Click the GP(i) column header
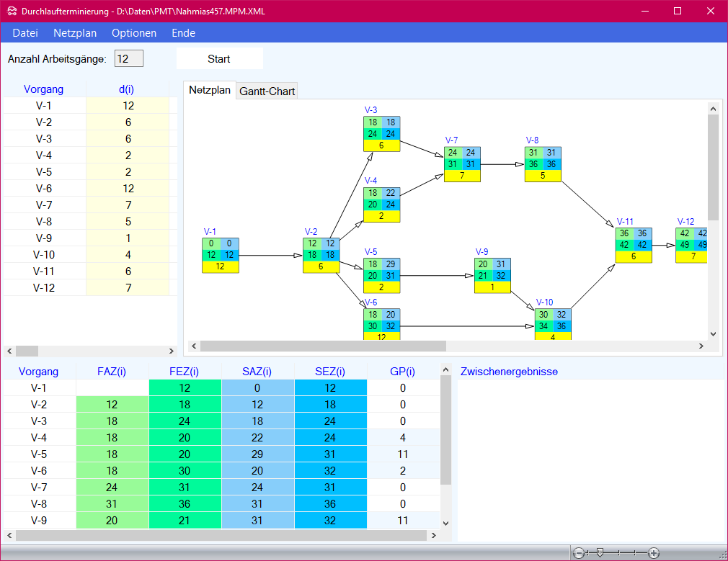This screenshot has width=728, height=561. (402, 372)
